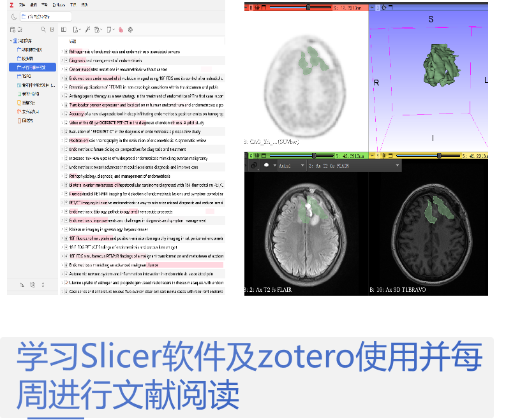This screenshot has width=506, height=420.
Task: Open the Zotero Z logo menu
Action: 11,5
